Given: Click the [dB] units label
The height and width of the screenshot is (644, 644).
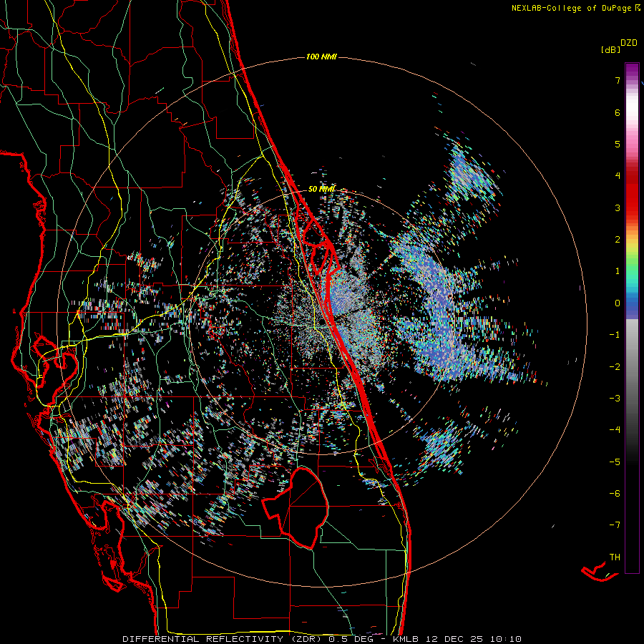Looking at the screenshot, I should pos(611,49).
